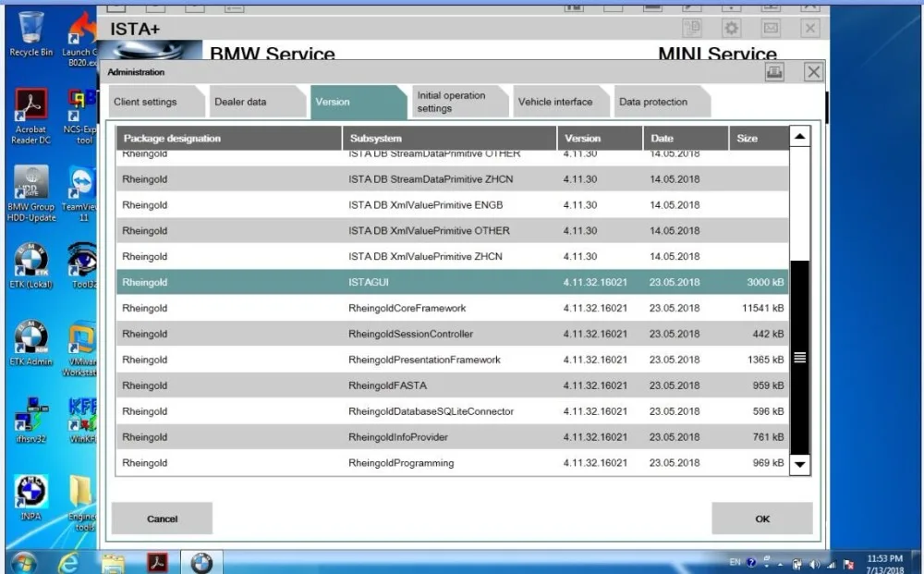Select ETK Admin desktop shortcut
The image size is (924, 574).
[30, 344]
